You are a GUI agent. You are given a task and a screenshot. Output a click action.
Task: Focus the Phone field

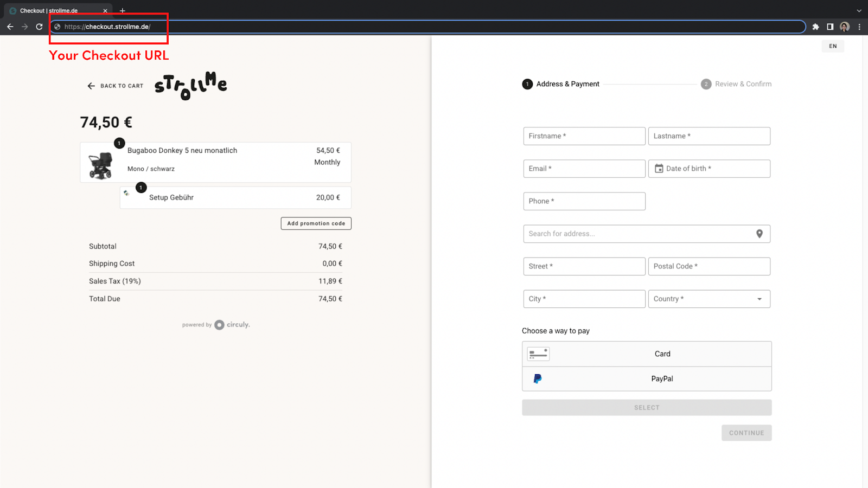(x=584, y=201)
